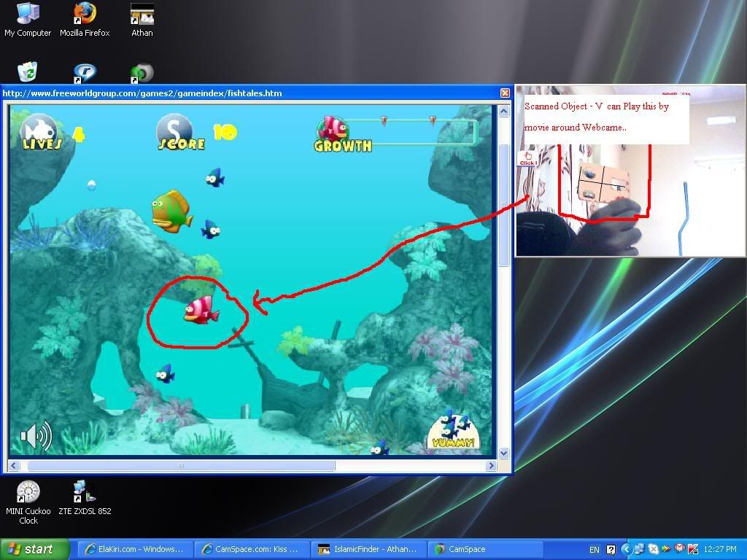Click the tracked card object in webcam view
The image size is (747, 560).
(603, 183)
